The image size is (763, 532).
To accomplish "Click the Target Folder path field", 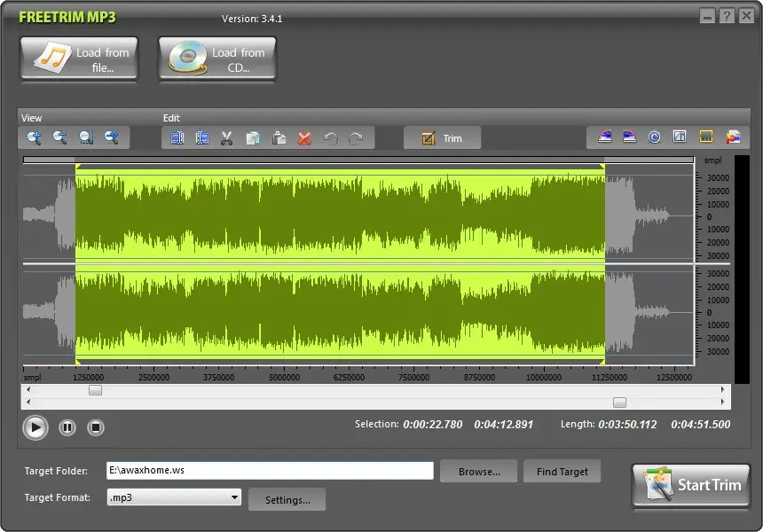I will (270, 470).
